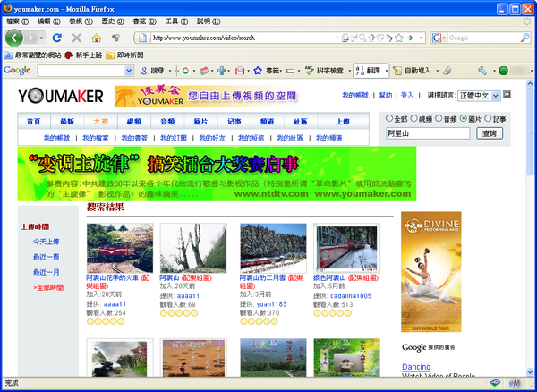Expand the dropdown arrow next to AutoFill button
Image resolution: width=537 pixels, height=392 pixels.
438,72
